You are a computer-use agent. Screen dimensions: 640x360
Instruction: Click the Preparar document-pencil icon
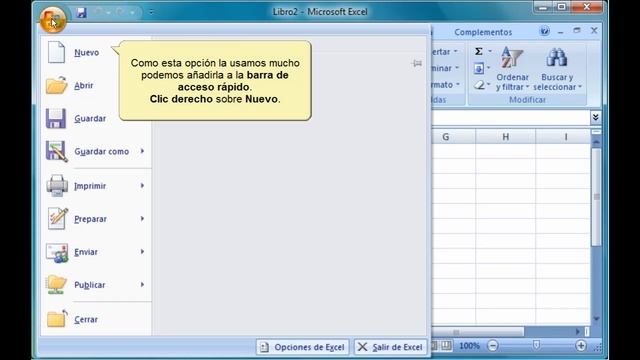(x=57, y=218)
